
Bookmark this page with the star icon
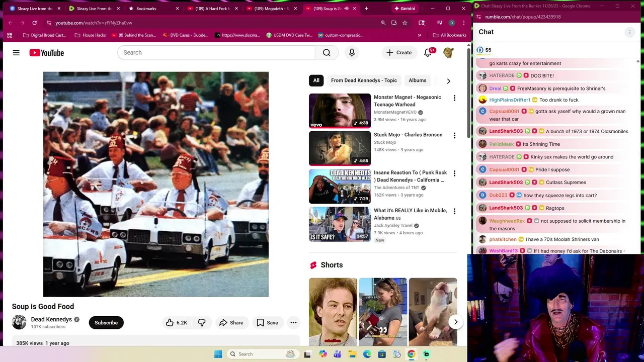click(405, 23)
